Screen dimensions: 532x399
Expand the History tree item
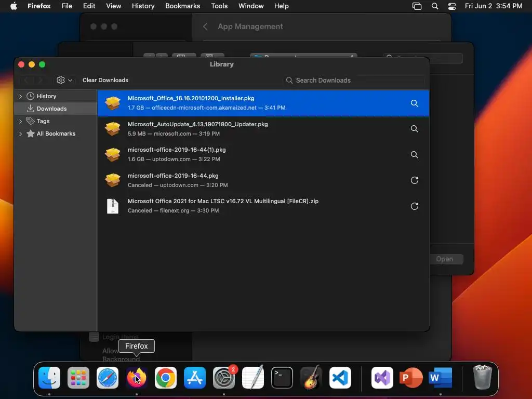tap(20, 96)
